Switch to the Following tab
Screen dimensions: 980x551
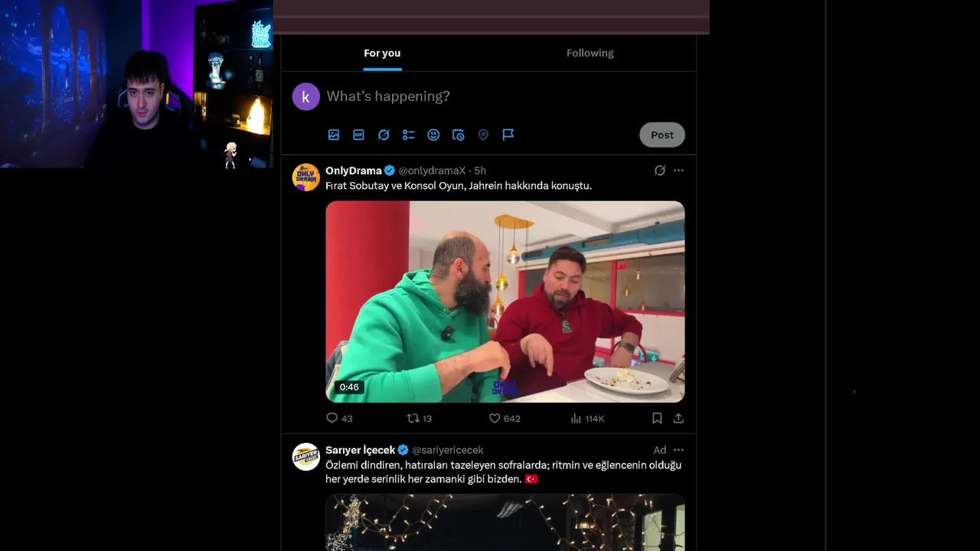[x=590, y=53]
